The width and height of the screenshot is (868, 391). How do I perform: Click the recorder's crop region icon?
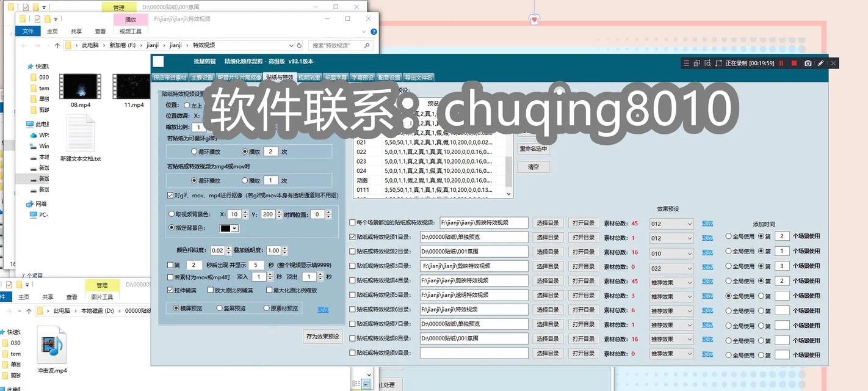pyautogui.click(x=718, y=63)
